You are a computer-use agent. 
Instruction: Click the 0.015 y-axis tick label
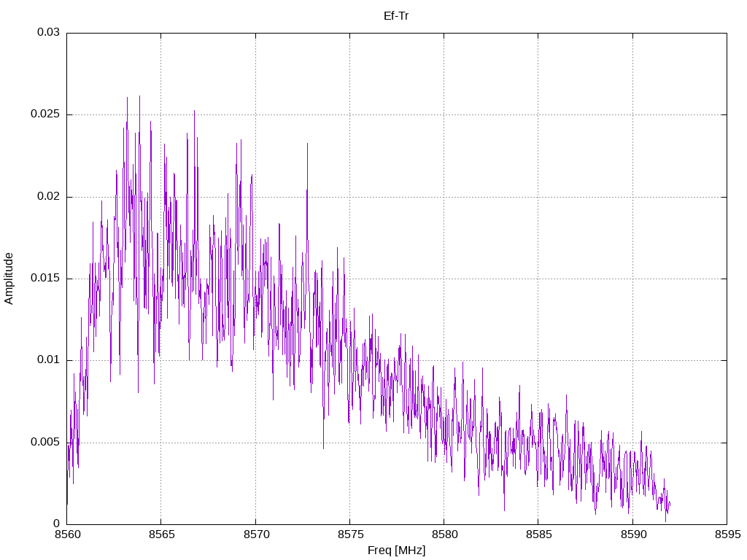pyautogui.click(x=46, y=278)
